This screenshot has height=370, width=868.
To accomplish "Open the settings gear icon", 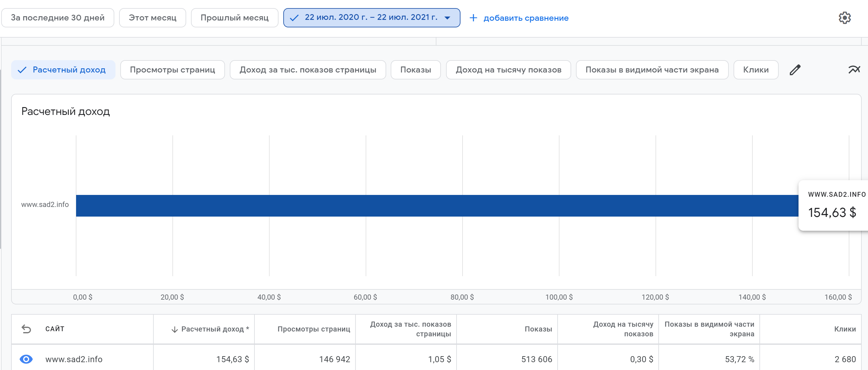I will click(845, 18).
